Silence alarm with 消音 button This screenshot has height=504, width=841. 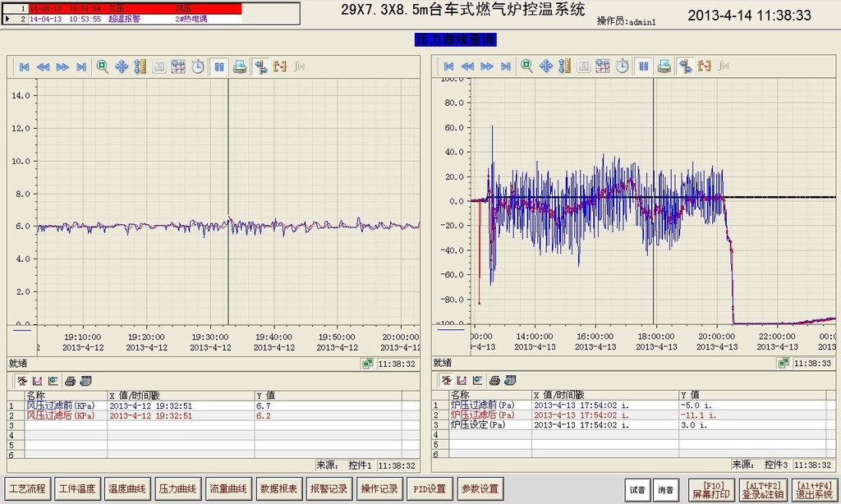coord(665,490)
